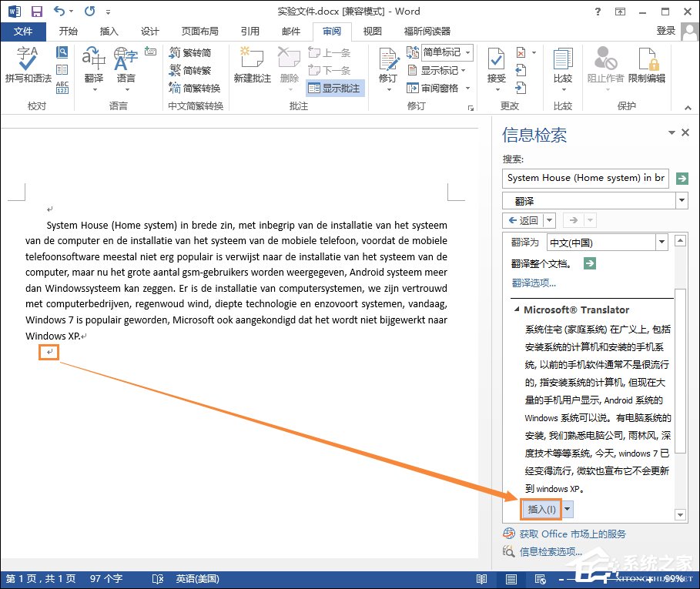Click inside the 搜索 search field
The height and width of the screenshot is (589, 700).
[581, 178]
